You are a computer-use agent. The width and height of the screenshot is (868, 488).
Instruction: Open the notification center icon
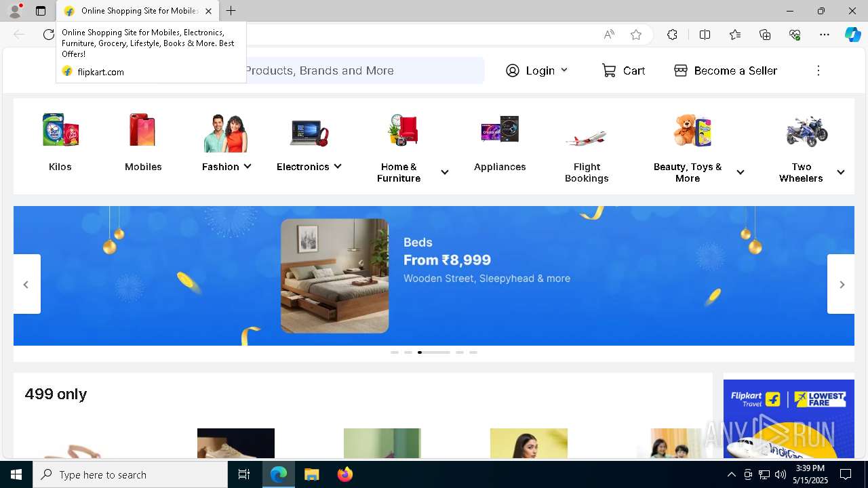coord(846,474)
